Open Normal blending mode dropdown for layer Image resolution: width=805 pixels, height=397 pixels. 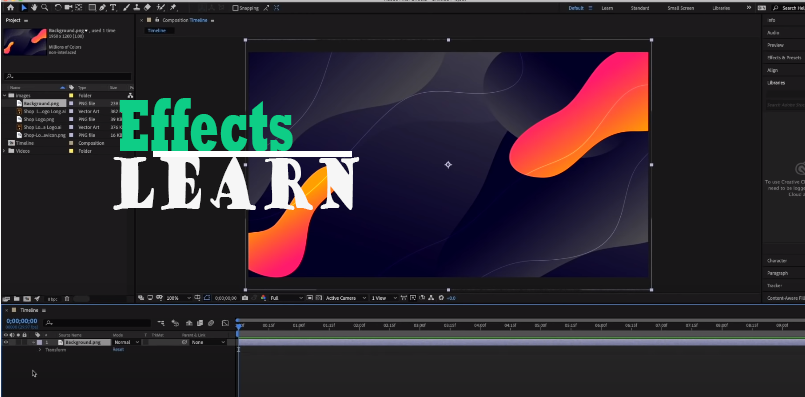coord(126,342)
